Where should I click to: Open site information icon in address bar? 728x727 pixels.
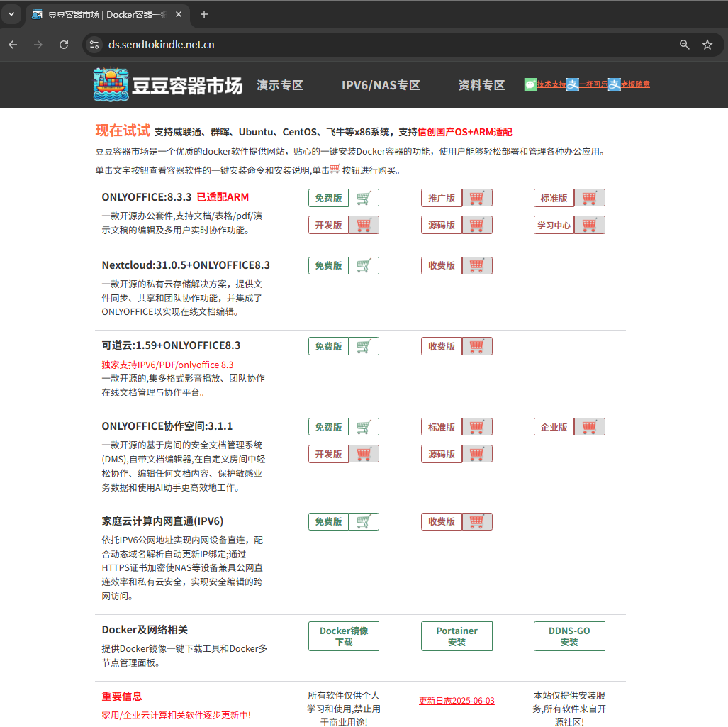pos(94,45)
